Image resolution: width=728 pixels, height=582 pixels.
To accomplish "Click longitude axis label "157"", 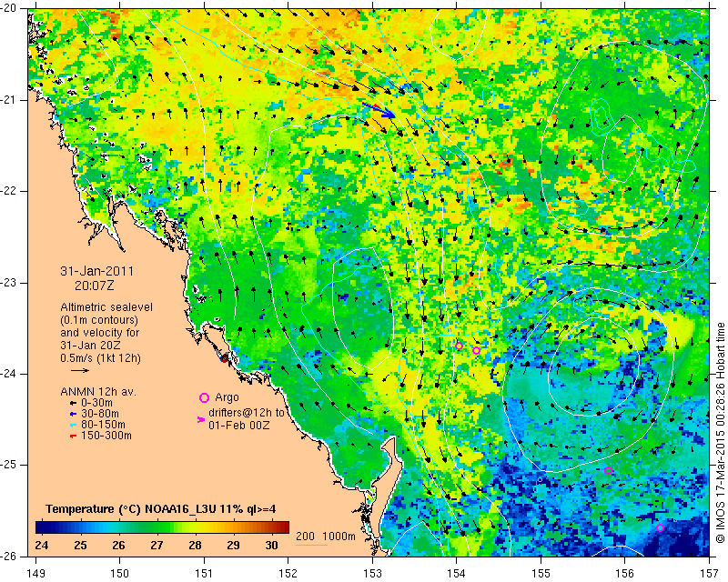I will [709, 574].
